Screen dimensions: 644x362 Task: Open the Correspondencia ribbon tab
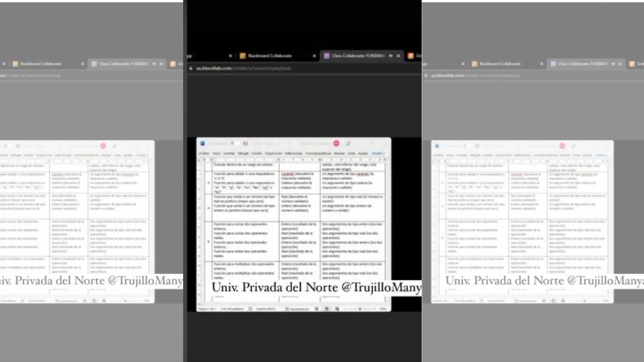[318, 153]
